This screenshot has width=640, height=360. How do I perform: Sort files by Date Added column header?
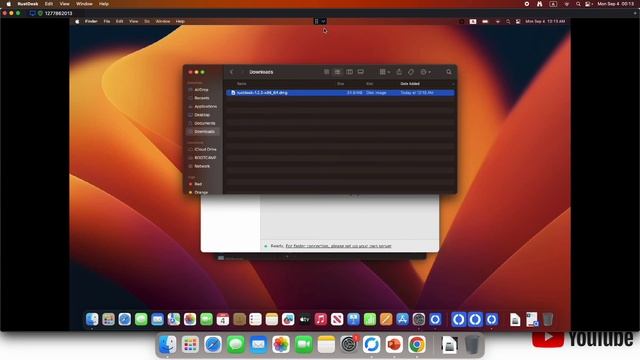click(410, 84)
